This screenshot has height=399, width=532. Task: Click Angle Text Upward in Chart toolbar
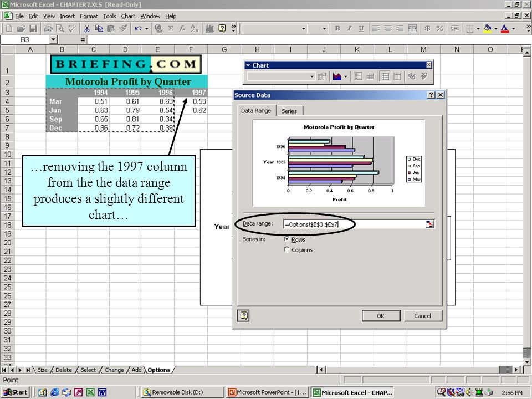[424, 76]
